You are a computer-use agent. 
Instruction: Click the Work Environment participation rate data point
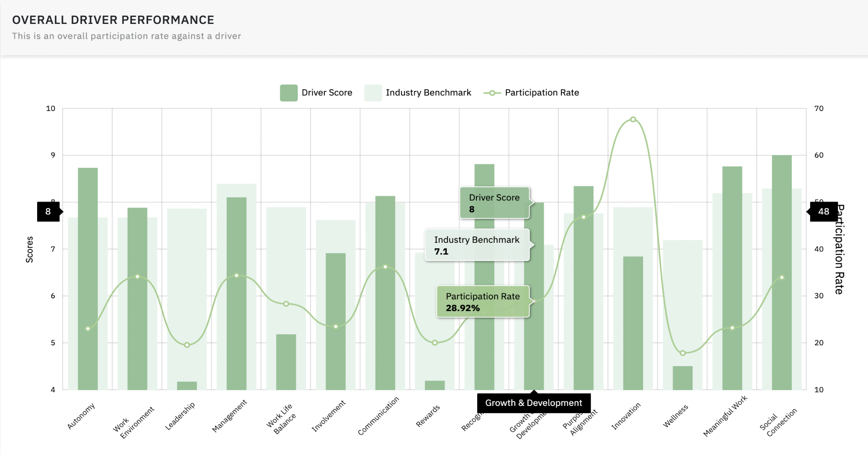pyautogui.click(x=137, y=276)
